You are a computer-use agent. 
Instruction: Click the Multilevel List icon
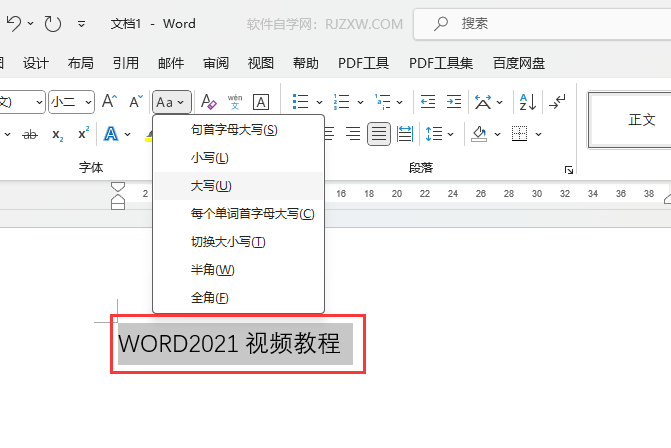(x=383, y=102)
